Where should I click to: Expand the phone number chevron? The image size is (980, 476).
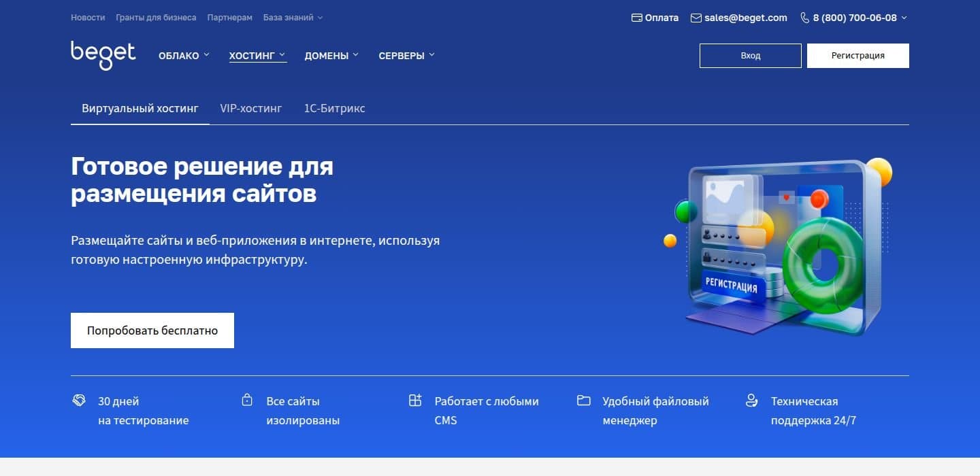coord(904,18)
